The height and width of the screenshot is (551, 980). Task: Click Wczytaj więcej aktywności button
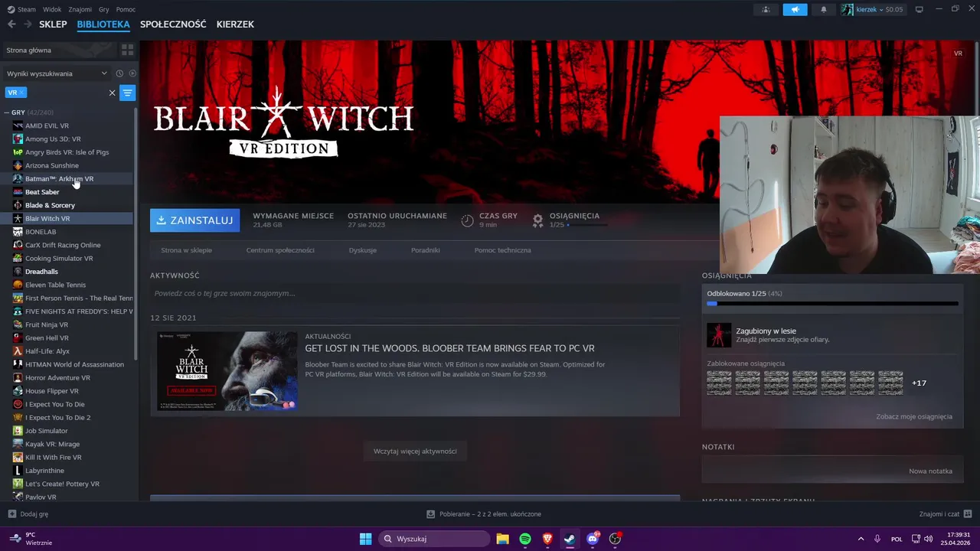pos(415,452)
